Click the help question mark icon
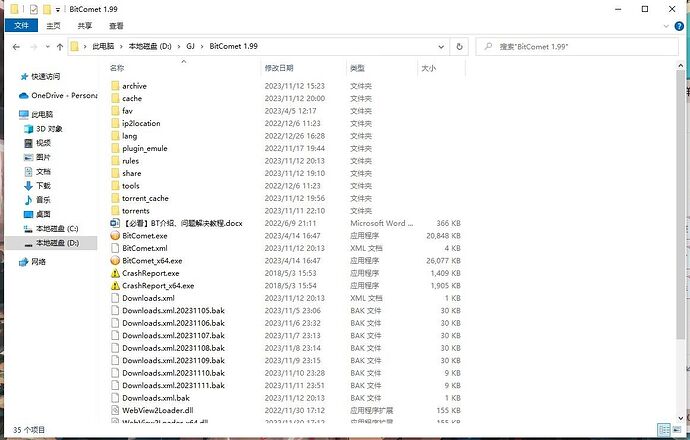The image size is (690, 440). click(679, 26)
